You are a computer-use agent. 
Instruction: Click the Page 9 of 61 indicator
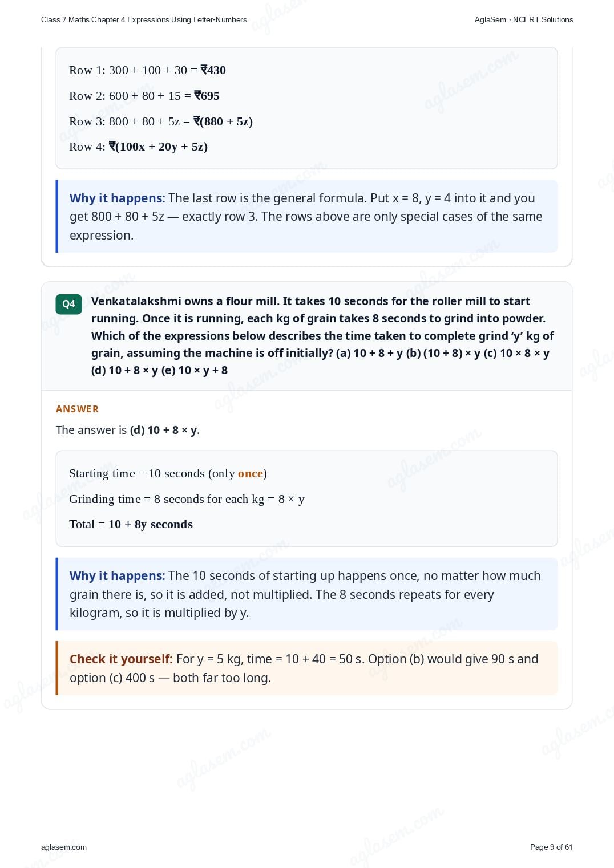point(551,847)
